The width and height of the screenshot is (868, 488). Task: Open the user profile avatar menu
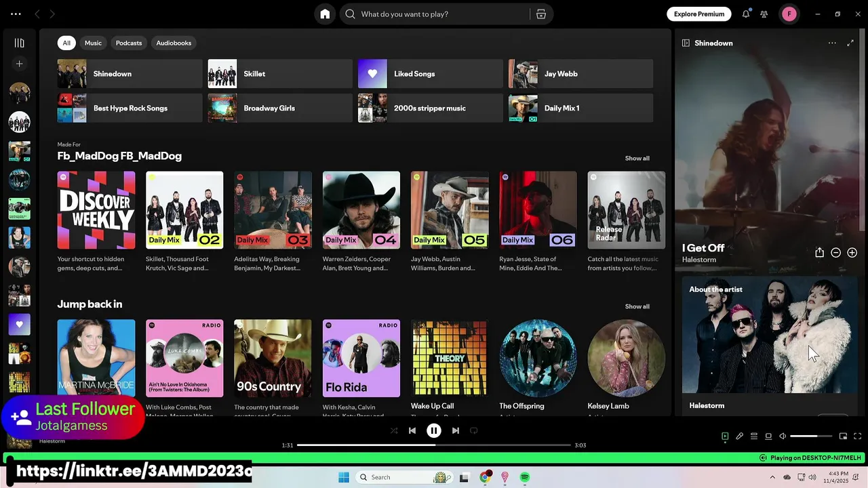pos(789,14)
